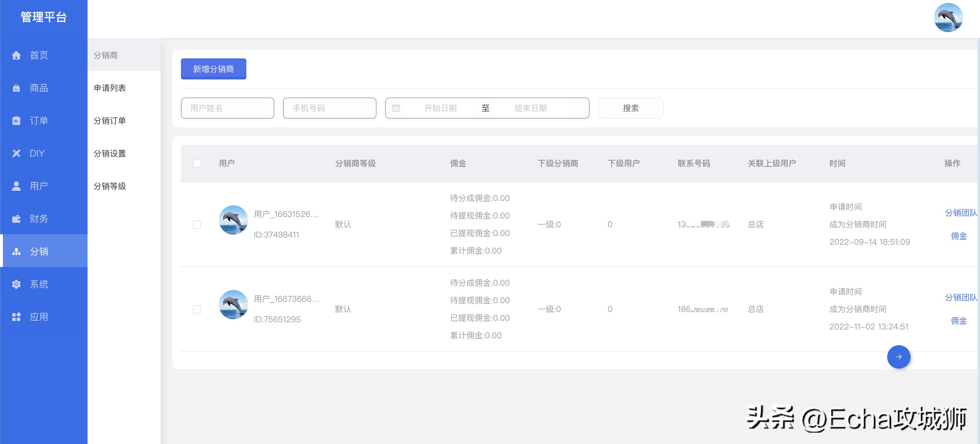
Task: Check the select-all checkbox in table header
Action: (x=198, y=163)
